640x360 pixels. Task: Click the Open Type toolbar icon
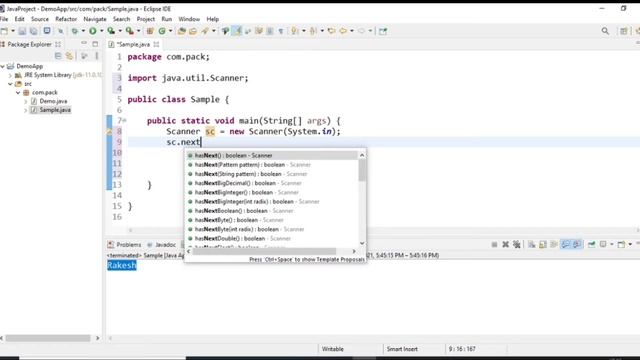(x=182, y=31)
